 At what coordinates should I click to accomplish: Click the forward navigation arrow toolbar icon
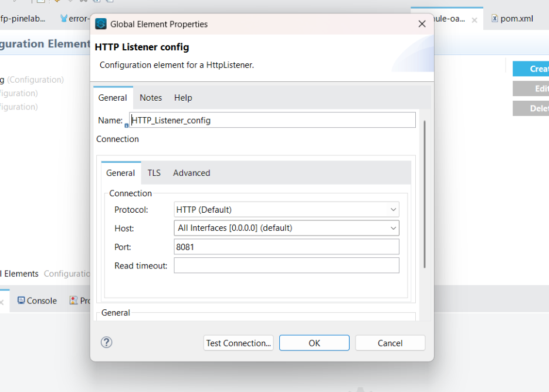[x=70, y=2]
